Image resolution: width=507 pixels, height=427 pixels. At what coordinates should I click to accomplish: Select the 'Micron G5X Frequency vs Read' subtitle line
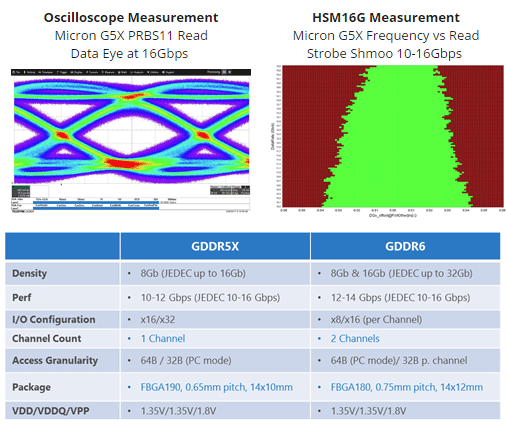(386, 35)
